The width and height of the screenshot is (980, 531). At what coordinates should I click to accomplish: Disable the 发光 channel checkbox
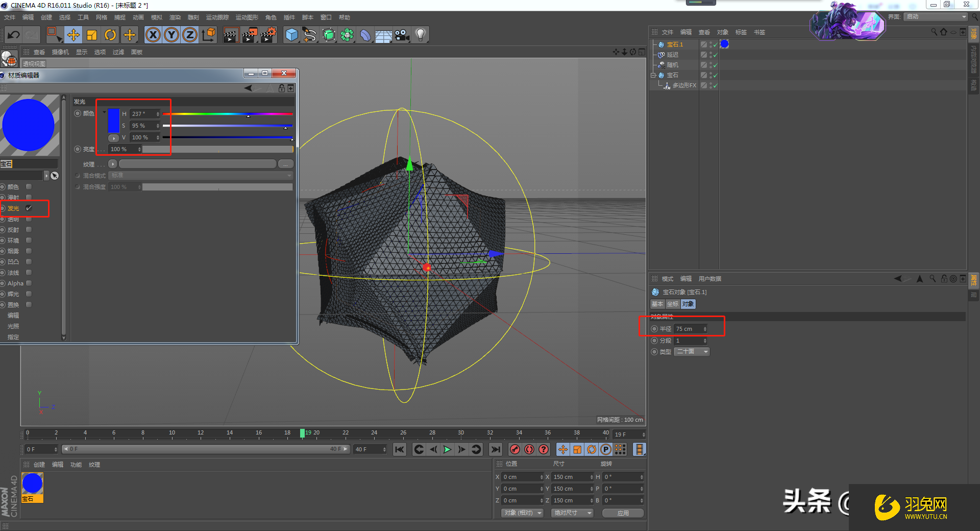point(29,208)
